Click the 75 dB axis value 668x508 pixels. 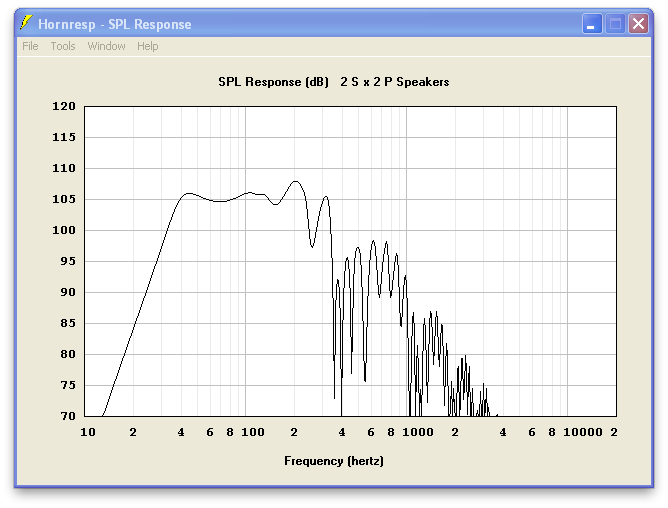[68, 385]
